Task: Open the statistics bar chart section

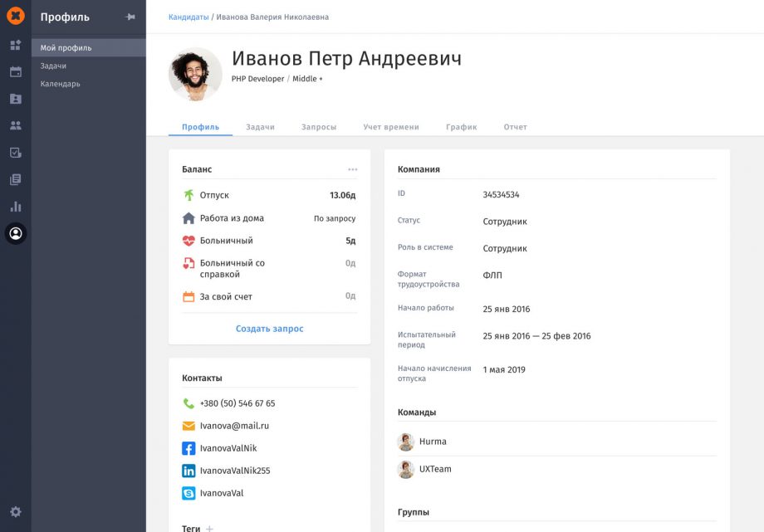Action: pos(14,206)
